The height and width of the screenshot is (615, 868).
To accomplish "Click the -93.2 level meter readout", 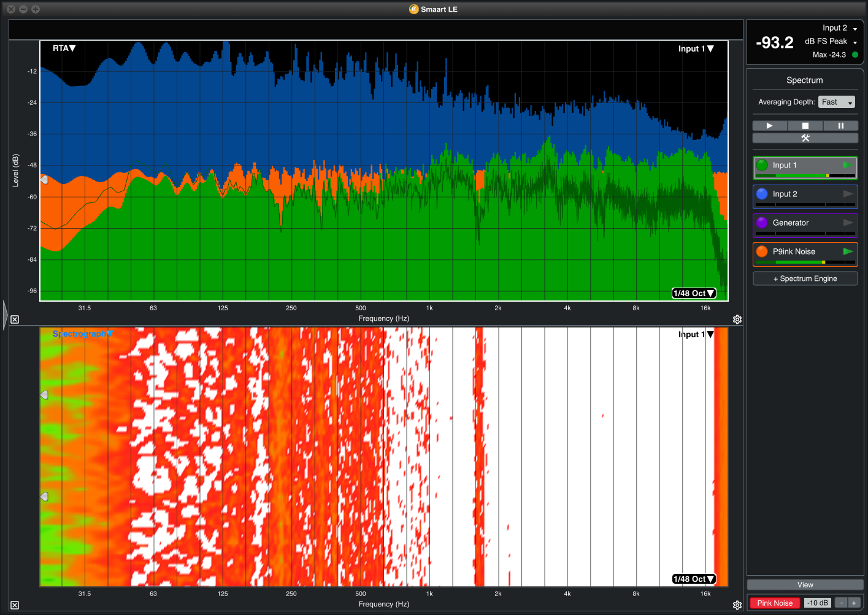I will click(x=775, y=43).
